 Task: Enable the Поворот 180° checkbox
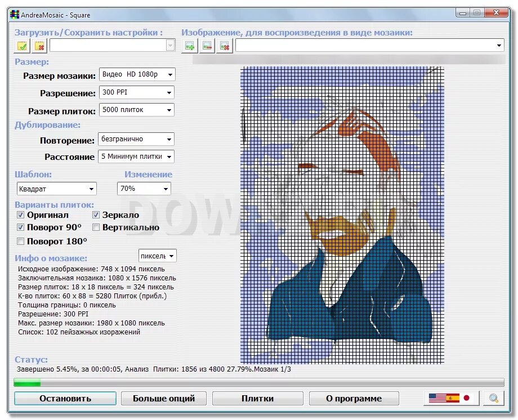pyautogui.click(x=20, y=241)
